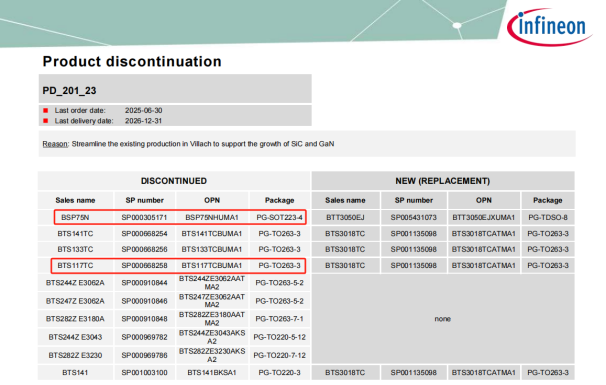
Task: Click 'OPN' column header under NEW (REPLACEMENT)
Action: point(484,200)
